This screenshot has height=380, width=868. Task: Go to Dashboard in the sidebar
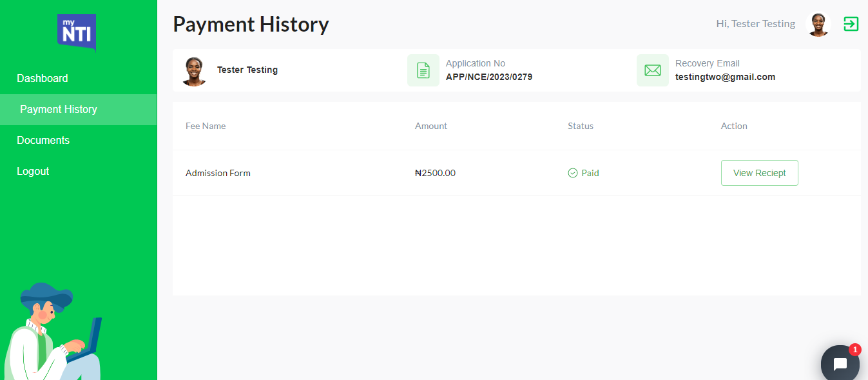coord(43,78)
